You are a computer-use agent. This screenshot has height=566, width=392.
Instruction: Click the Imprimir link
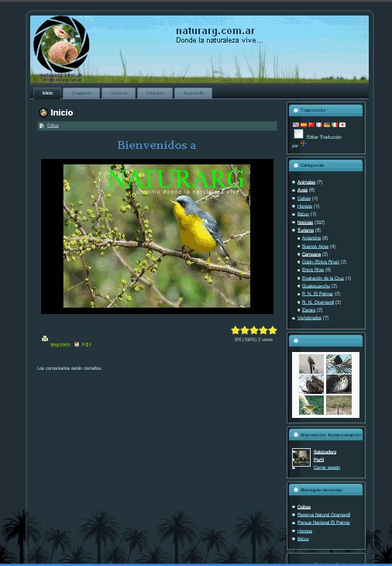(60, 345)
